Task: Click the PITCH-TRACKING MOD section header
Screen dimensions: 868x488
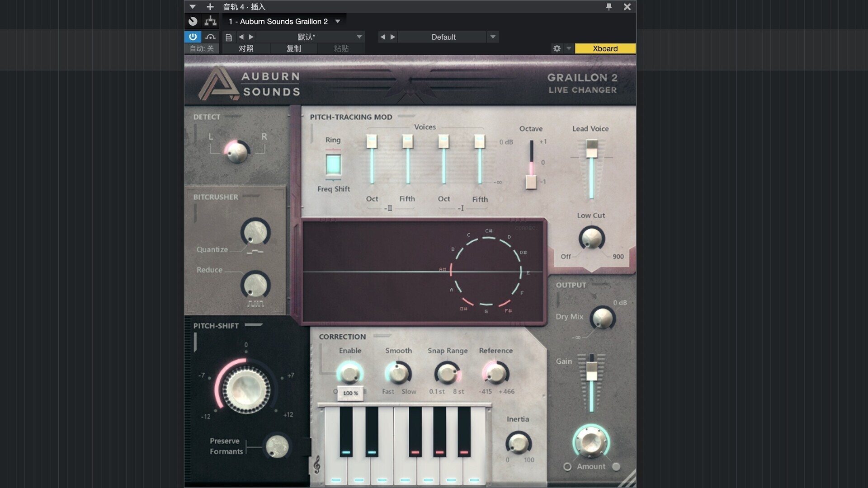Action: pyautogui.click(x=351, y=117)
